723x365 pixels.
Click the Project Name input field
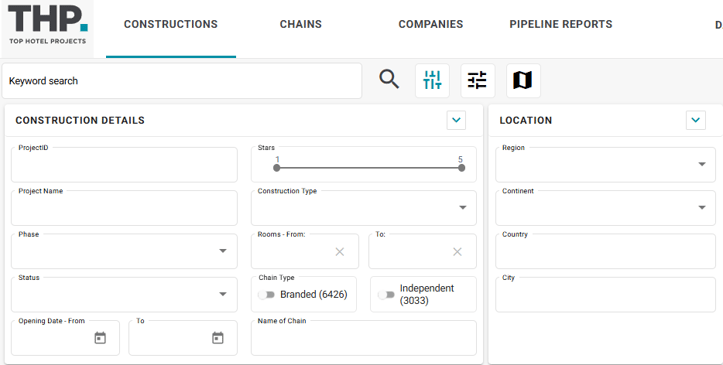tap(124, 208)
